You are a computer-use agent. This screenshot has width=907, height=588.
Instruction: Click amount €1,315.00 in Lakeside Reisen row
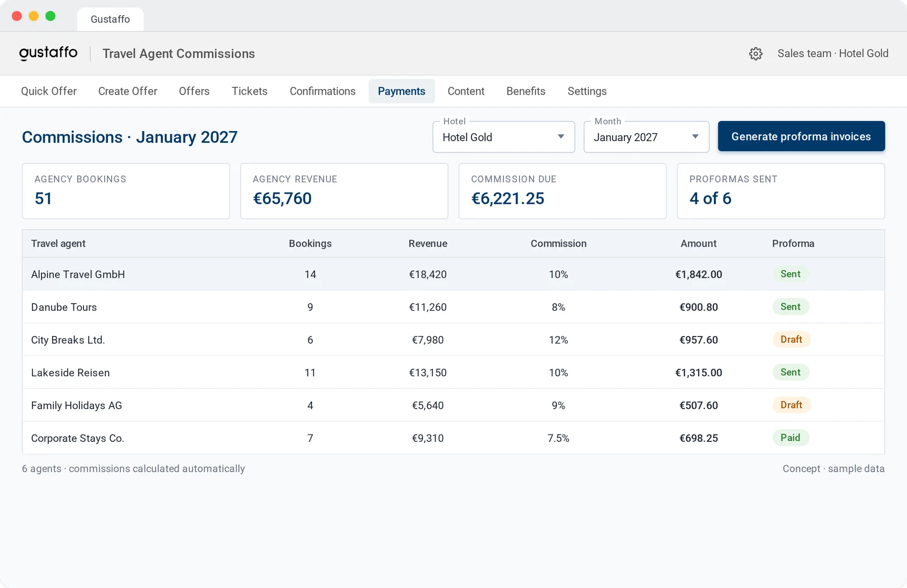click(699, 373)
